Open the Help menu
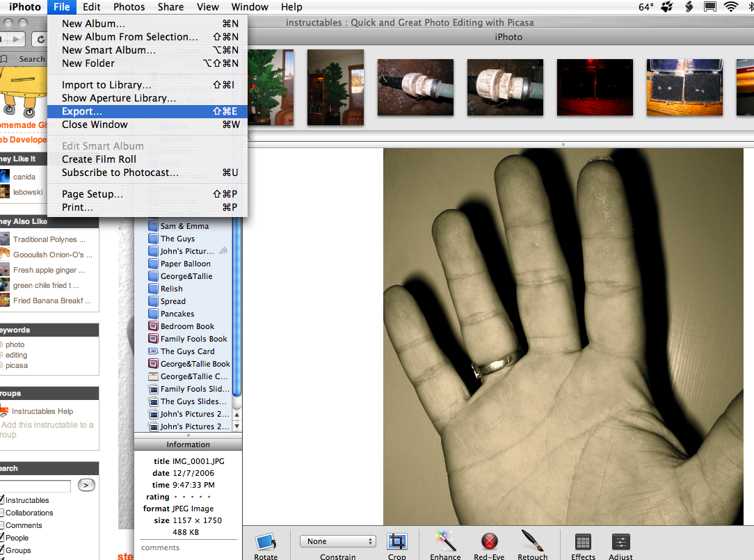 pyautogui.click(x=291, y=7)
